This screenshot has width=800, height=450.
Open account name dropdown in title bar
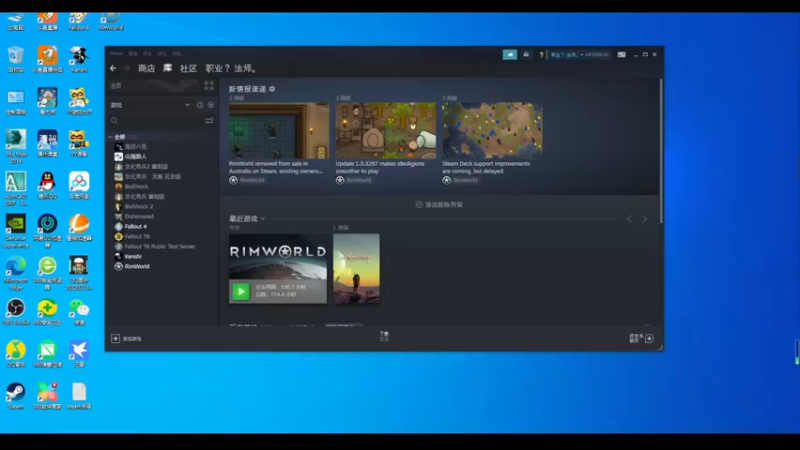pos(580,55)
